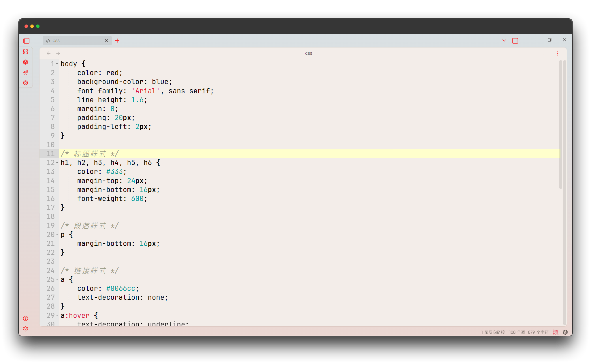This screenshot has height=364, width=591.
Task: Open a new tab with the plus button
Action: 117,41
